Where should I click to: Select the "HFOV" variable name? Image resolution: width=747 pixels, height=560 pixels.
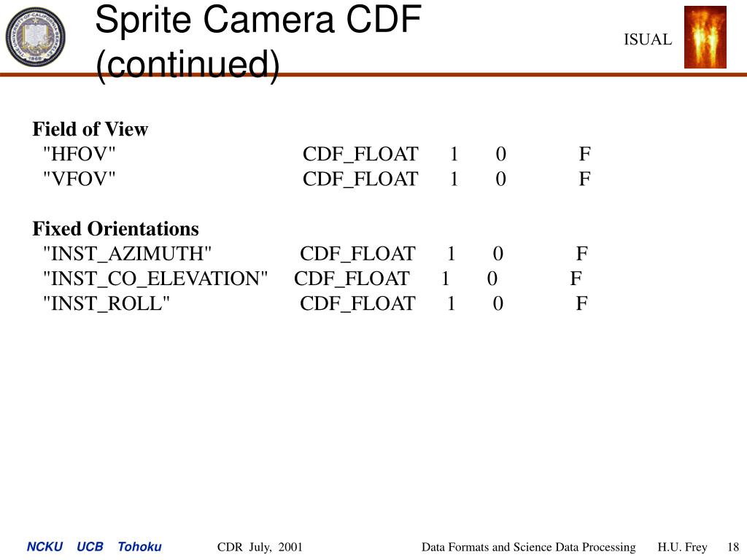[x=80, y=155]
